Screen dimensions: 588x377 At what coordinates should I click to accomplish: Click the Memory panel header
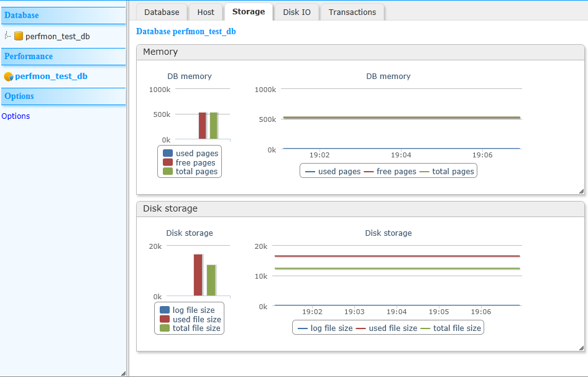361,52
